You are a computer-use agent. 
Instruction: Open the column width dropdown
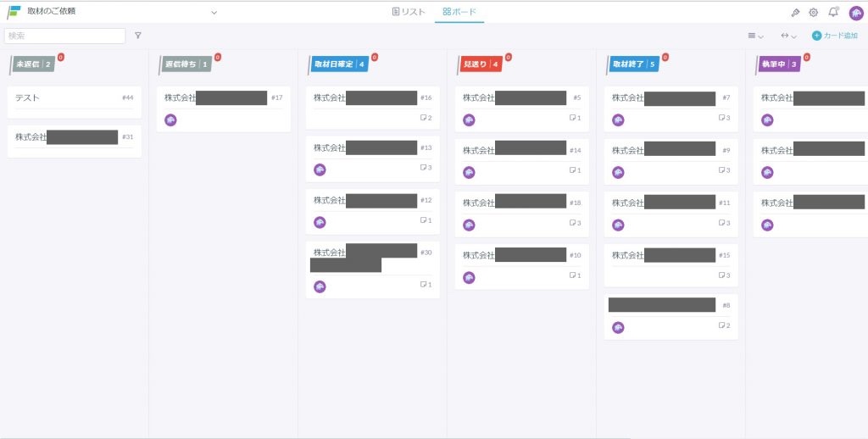(788, 36)
